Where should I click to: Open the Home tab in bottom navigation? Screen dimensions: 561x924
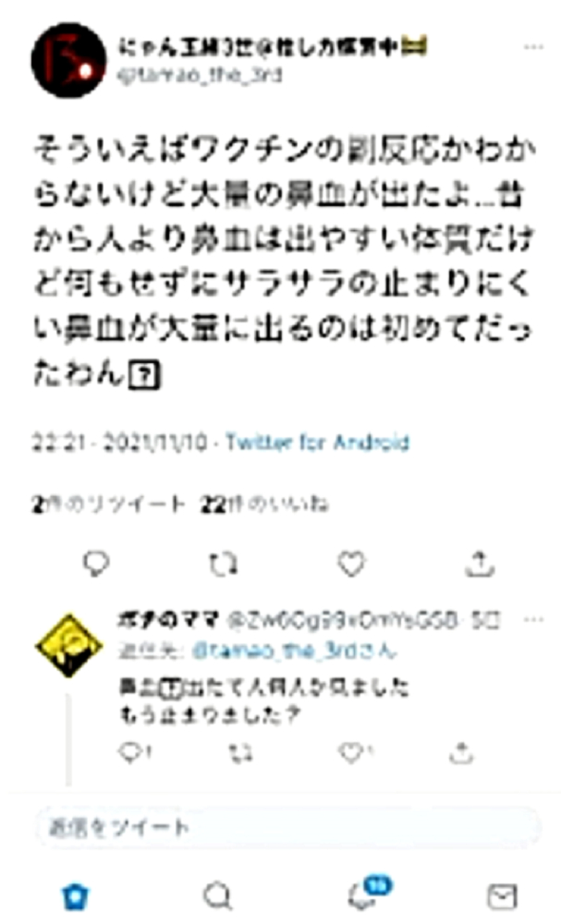coord(76,896)
